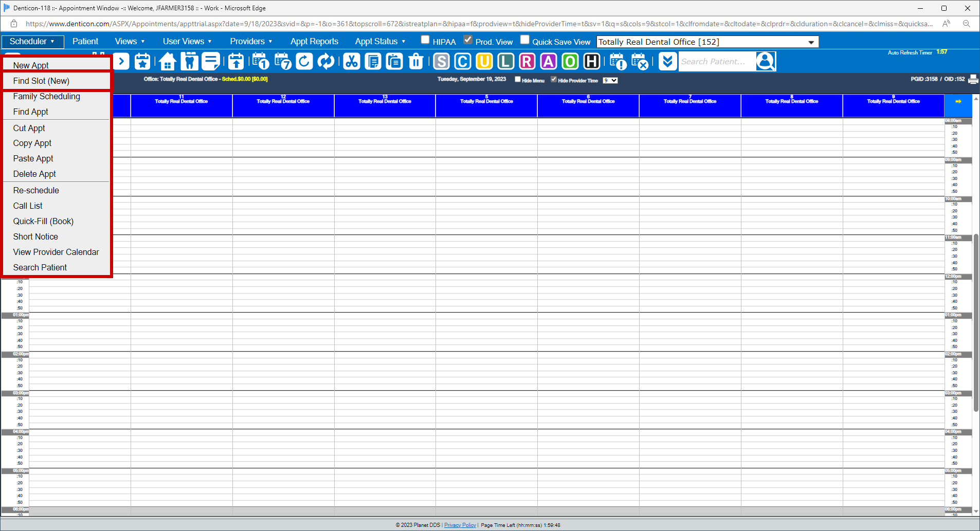980x531 pixels.
Task: Expand the Views dropdown menu
Action: tap(130, 41)
